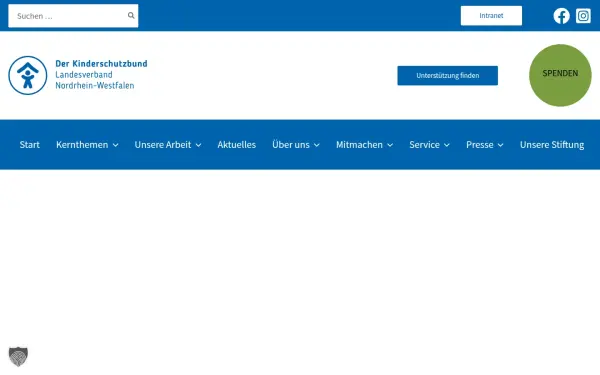Open Unsere Stiftung page

(552, 145)
